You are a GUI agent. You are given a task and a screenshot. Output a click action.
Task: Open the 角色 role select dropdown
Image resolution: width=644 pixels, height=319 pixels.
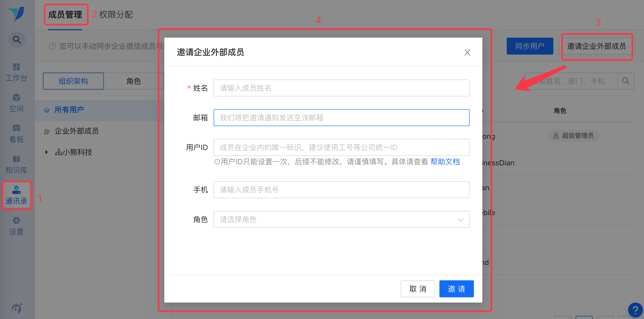click(341, 219)
